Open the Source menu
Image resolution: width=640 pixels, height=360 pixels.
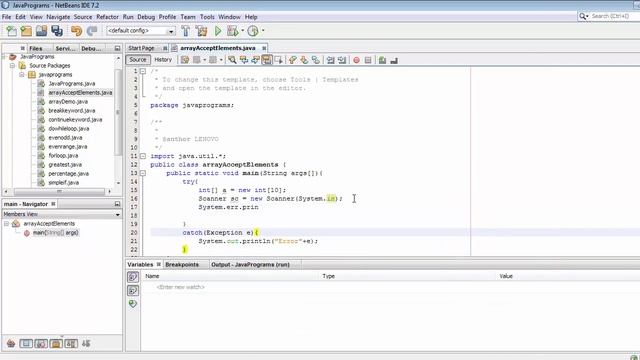coord(83,17)
